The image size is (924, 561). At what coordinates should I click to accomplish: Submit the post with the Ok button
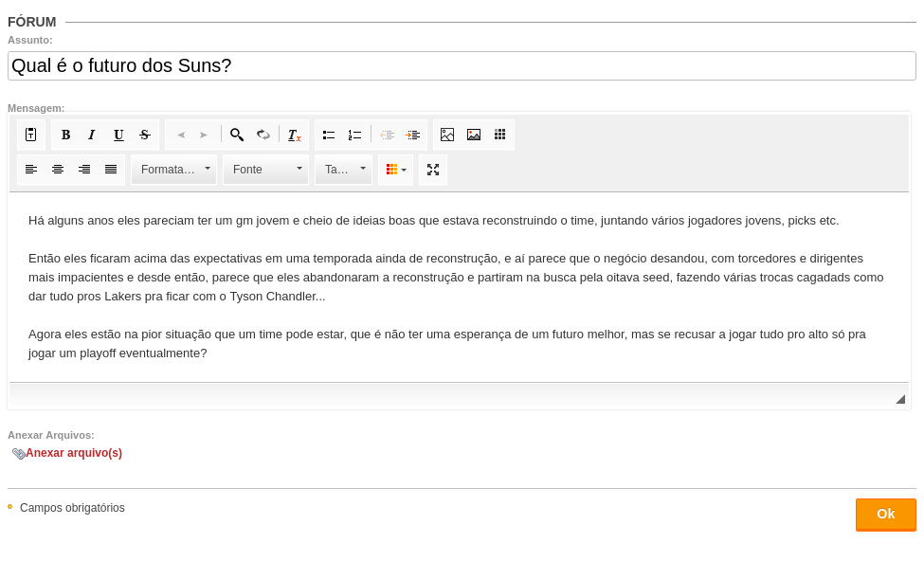coord(886,515)
